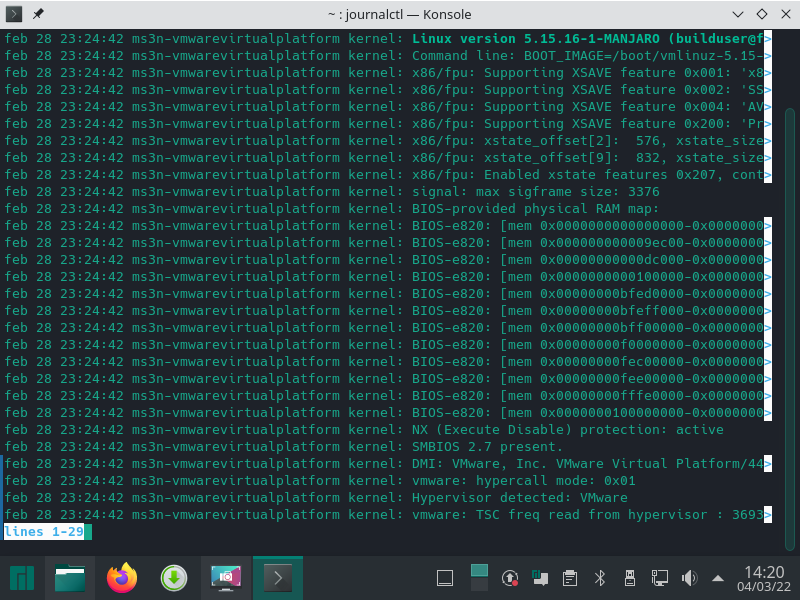The height and width of the screenshot is (600, 800).
Task: Toggle the pin window on all desktops icon
Action: (38, 14)
